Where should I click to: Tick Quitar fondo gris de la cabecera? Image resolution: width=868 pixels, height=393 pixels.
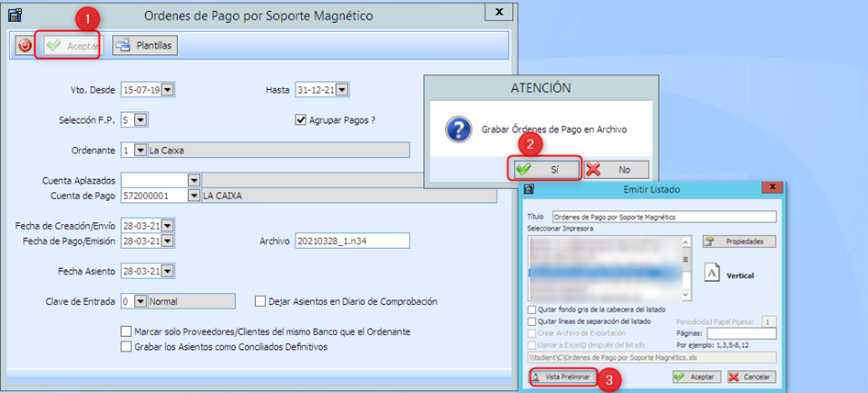532,310
